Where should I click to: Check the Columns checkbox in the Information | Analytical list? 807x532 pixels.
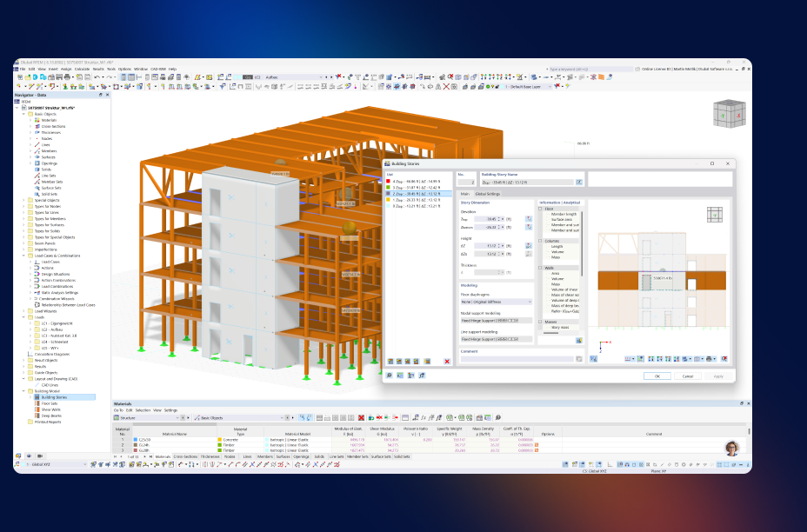tap(539, 242)
